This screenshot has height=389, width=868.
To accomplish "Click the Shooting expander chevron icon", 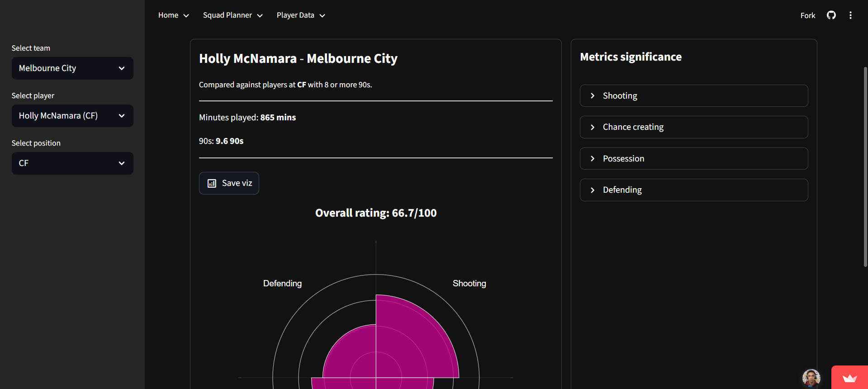I will pos(593,96).
